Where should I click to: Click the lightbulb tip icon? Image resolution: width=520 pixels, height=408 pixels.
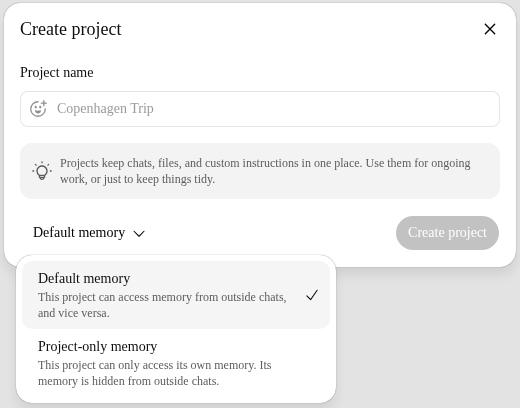coord(42,171)
